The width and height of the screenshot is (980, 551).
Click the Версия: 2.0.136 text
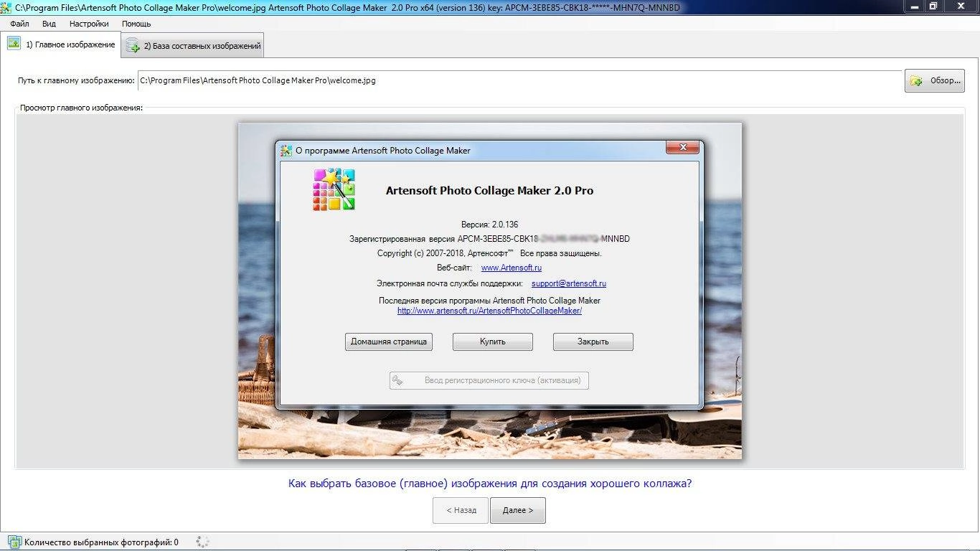(x=489, y=225)
